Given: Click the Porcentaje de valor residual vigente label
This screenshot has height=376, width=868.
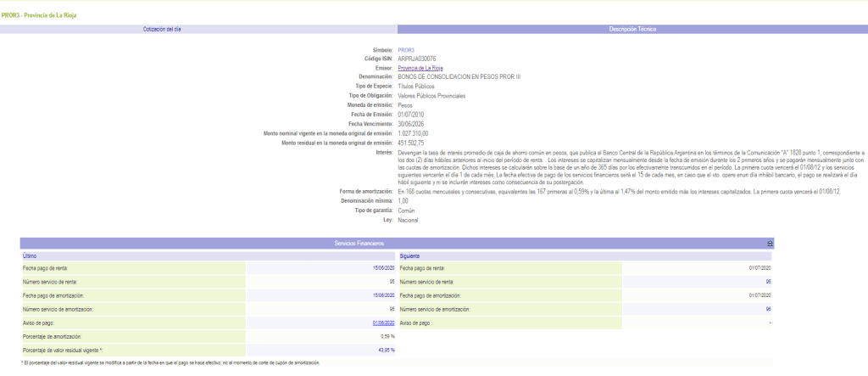Looking at the screenshot, I should click(63, 351).
